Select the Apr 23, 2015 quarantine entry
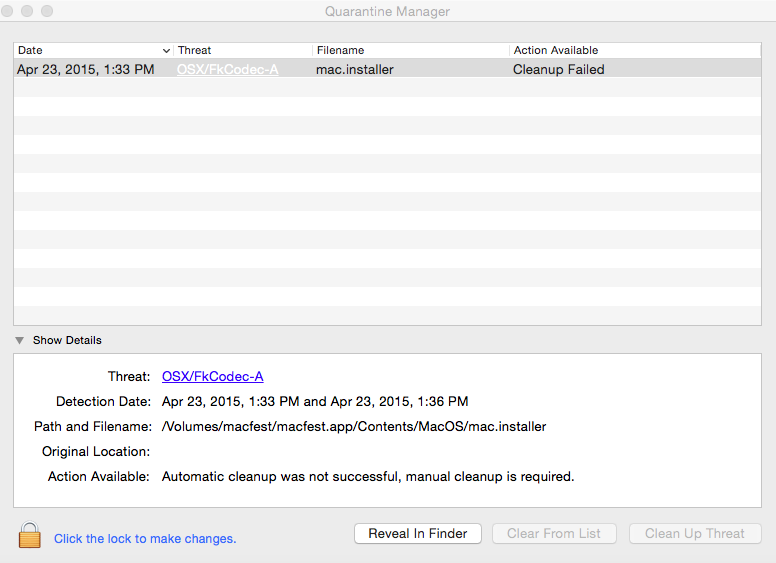Viewport: 776px width, 563px height. [388, 69]
